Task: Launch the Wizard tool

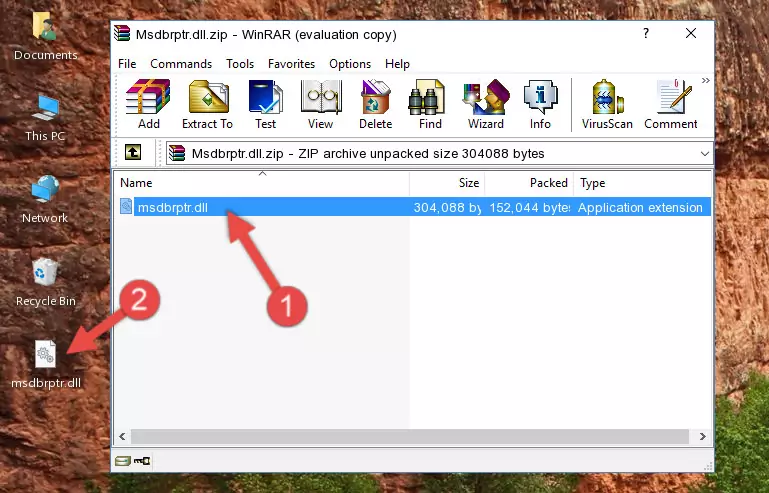Action: click(x=486, y=104)
